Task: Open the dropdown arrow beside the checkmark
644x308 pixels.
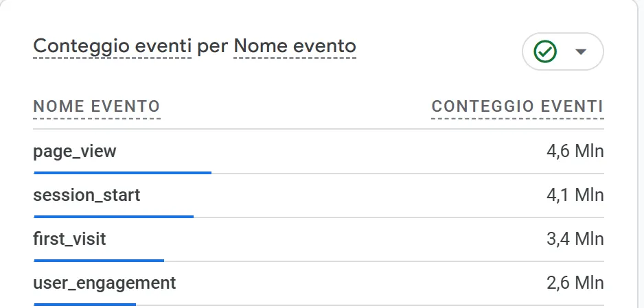Action: 581,51
